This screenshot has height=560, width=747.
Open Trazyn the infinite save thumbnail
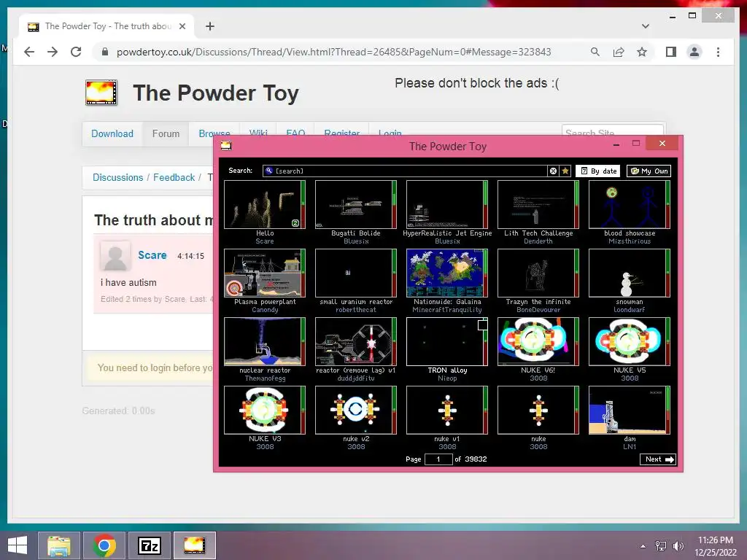point(538,273)
